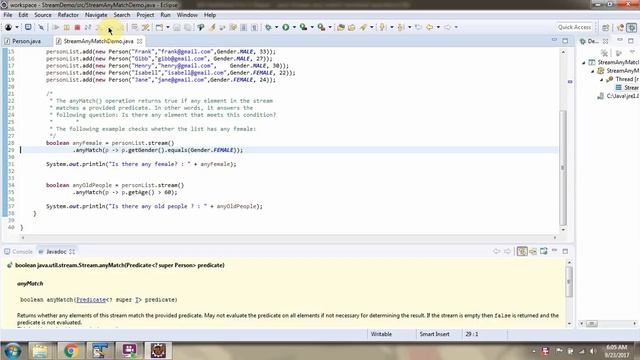
Task: Click the Toggle Mark Occurrences highlighter icon
Action: (212, 27)
